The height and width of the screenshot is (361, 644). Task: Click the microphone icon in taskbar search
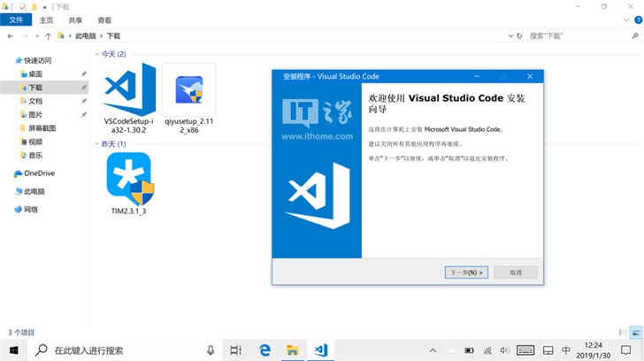(211, 350)
